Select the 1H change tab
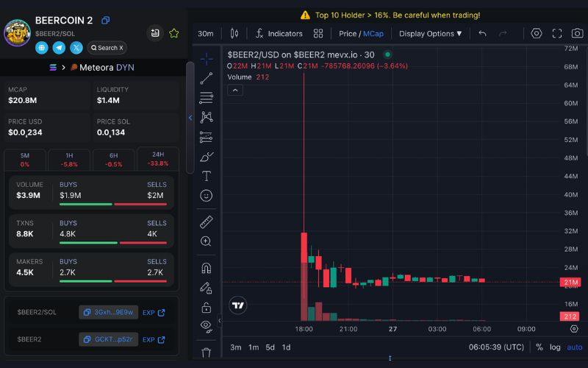Image resolution: width=588 pixels, height=368 pixels. (x=69, y=160)
